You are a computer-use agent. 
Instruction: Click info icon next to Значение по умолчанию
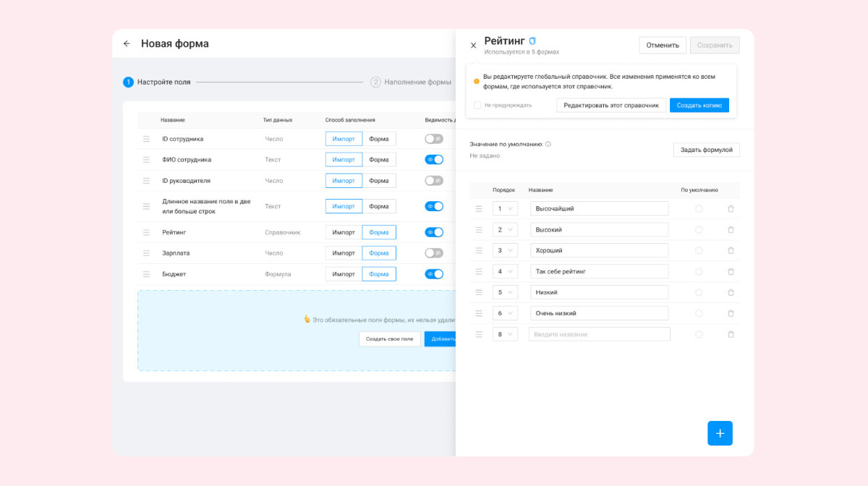coord(548,144)
